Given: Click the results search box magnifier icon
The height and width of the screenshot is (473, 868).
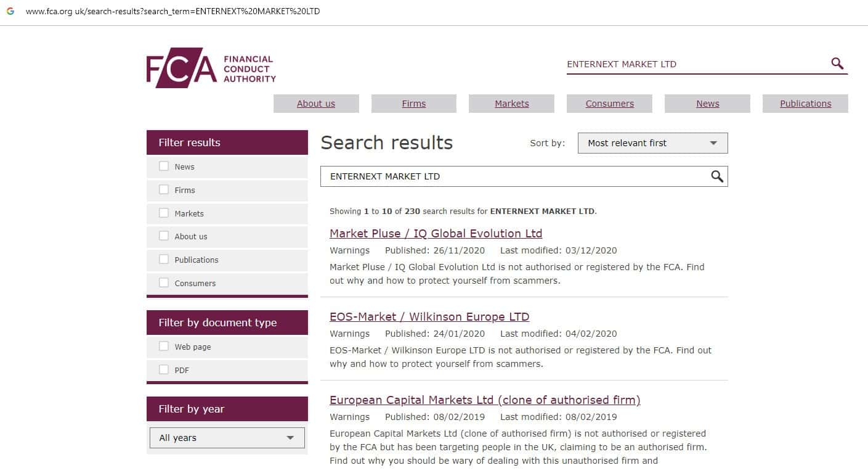Looking at the screenshot, I should (x=717, y=176).
